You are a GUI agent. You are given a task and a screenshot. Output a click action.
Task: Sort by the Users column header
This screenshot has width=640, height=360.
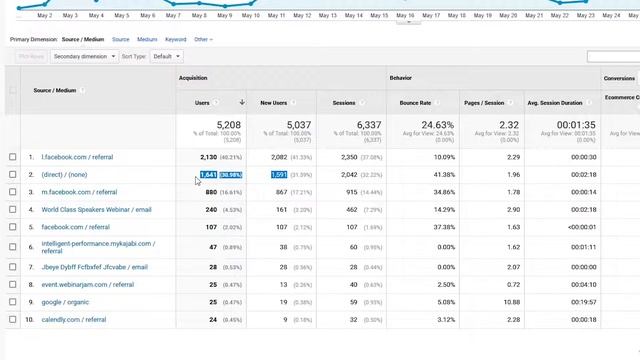click(202, 103)
